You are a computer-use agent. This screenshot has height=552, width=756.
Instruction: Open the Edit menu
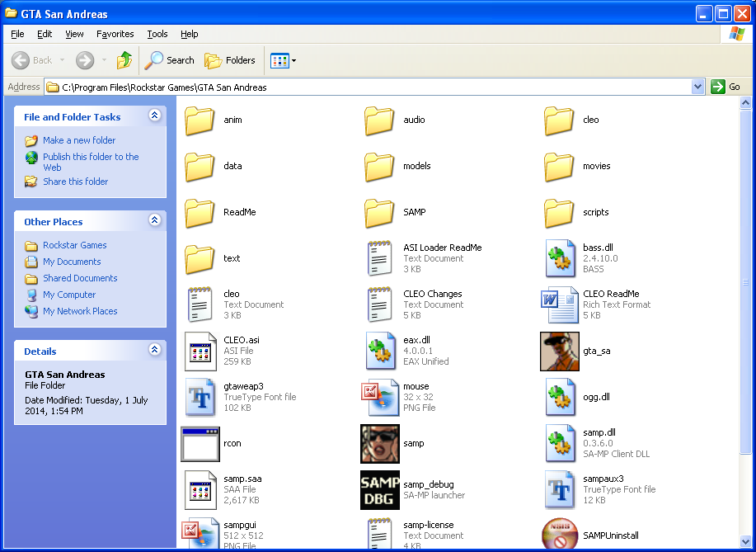(x=45, y=34)
